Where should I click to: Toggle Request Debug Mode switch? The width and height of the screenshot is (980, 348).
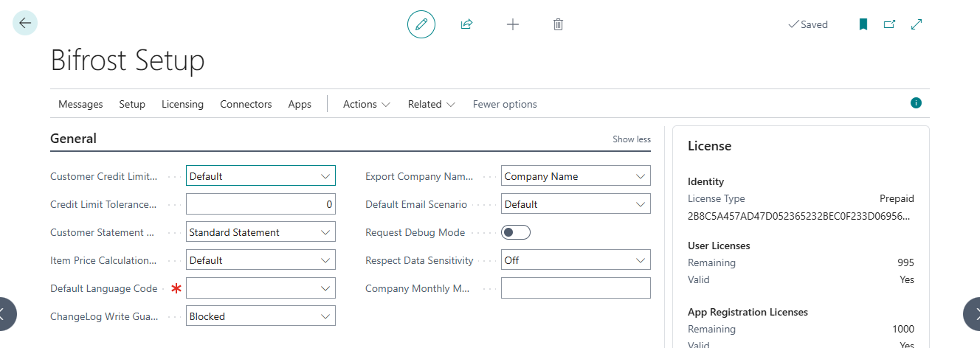tap(516, 232)
